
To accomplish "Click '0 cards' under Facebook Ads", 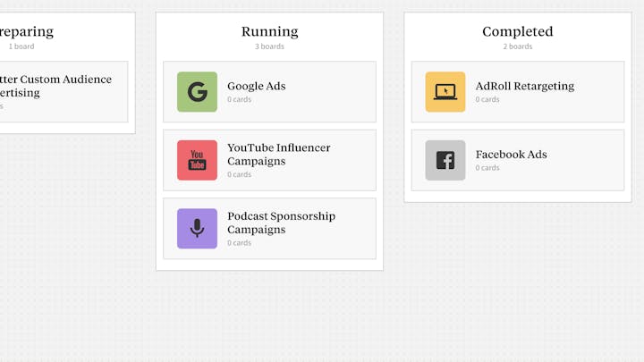I will click(487, 168).
